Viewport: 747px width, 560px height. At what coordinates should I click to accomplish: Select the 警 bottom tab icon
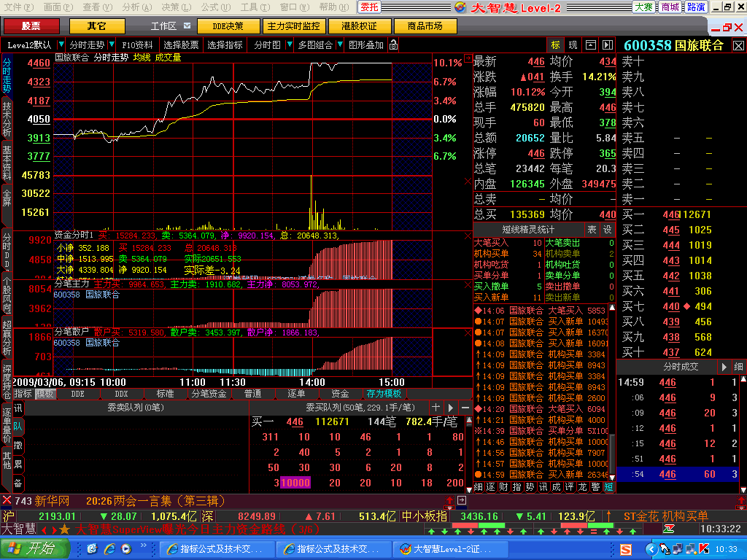click(595, 487)
